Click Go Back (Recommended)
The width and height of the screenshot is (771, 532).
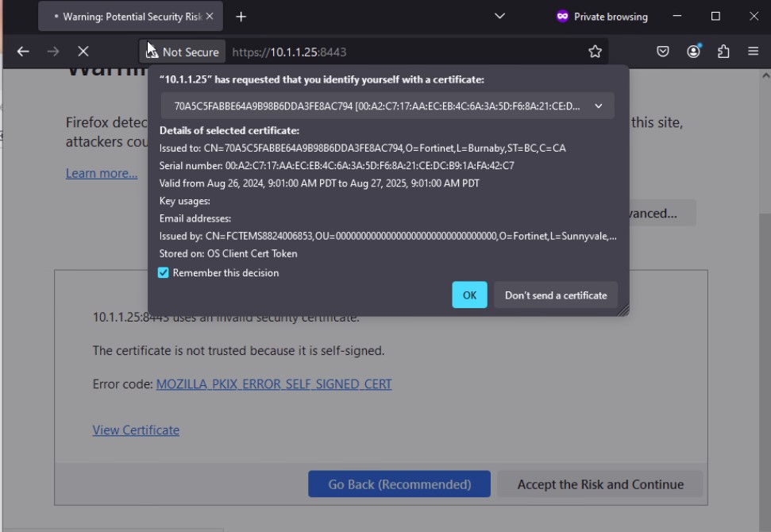[399, 484]
